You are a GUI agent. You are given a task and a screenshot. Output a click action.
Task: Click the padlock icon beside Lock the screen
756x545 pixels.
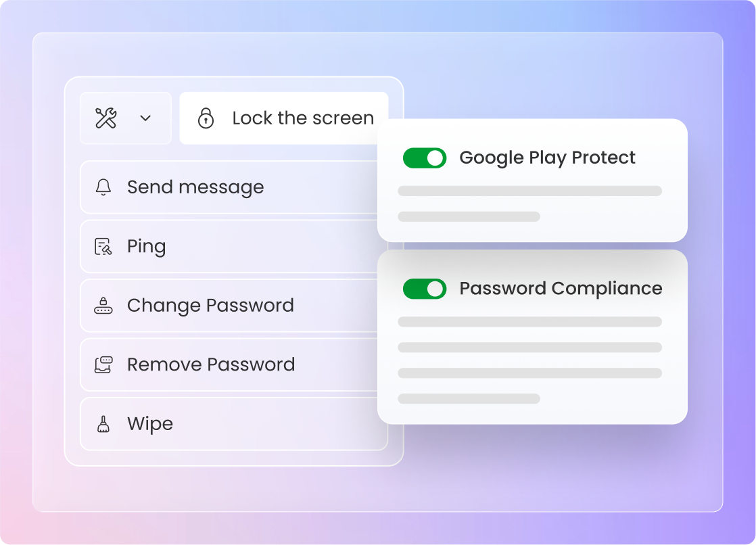206,118
